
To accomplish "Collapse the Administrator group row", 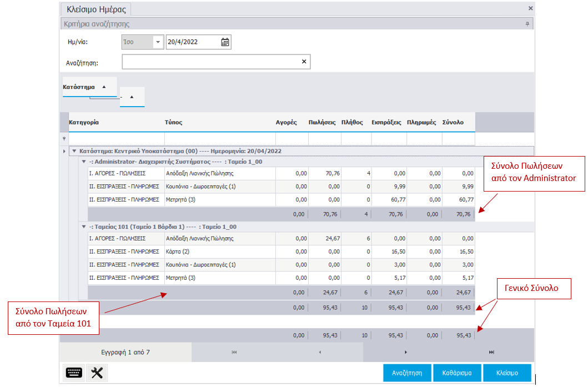I will [84, 162].
